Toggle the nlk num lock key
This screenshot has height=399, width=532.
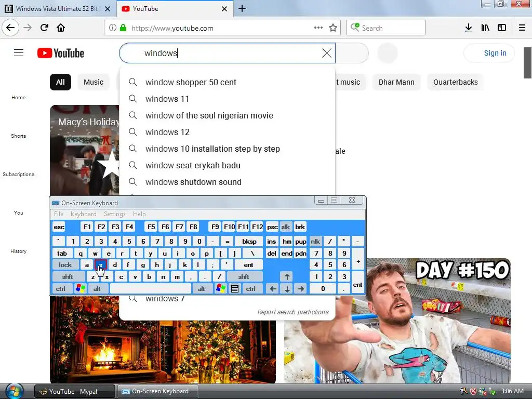tap(315, 241)
